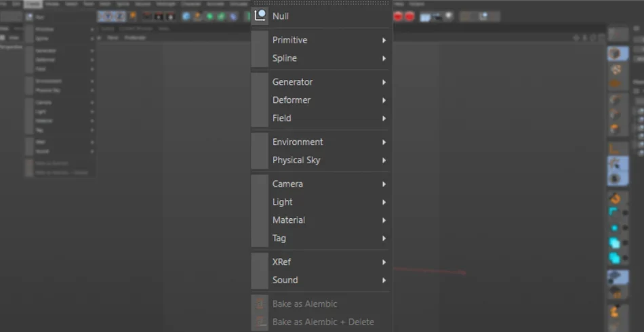This screenshot has height=332, width=644.
Task: Select Texture mode checkered cube icon
Action: [616, 69]
